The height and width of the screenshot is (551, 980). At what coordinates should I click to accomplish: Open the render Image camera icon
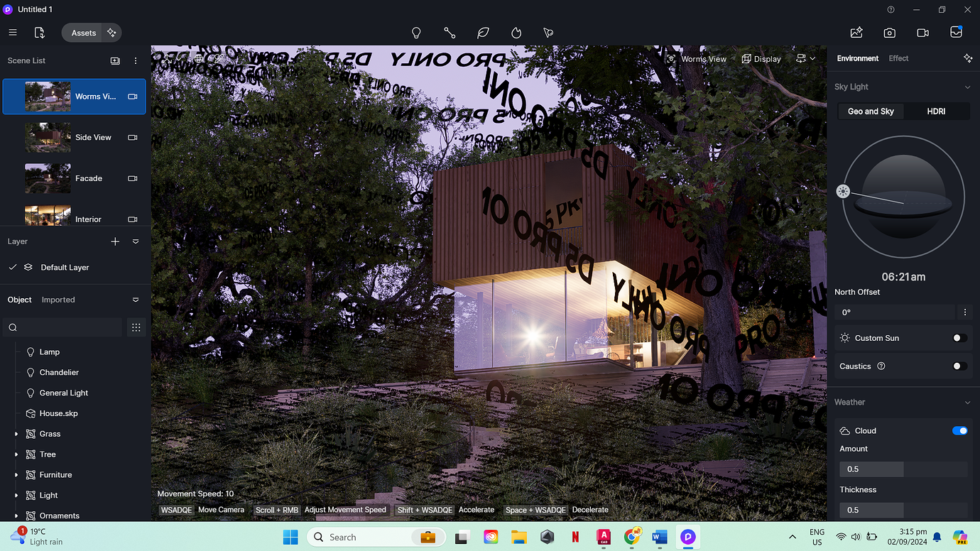(889, 33)
